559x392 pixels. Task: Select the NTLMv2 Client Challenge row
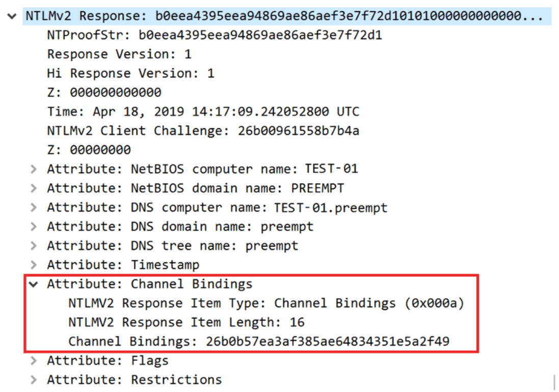coord(203,131)
